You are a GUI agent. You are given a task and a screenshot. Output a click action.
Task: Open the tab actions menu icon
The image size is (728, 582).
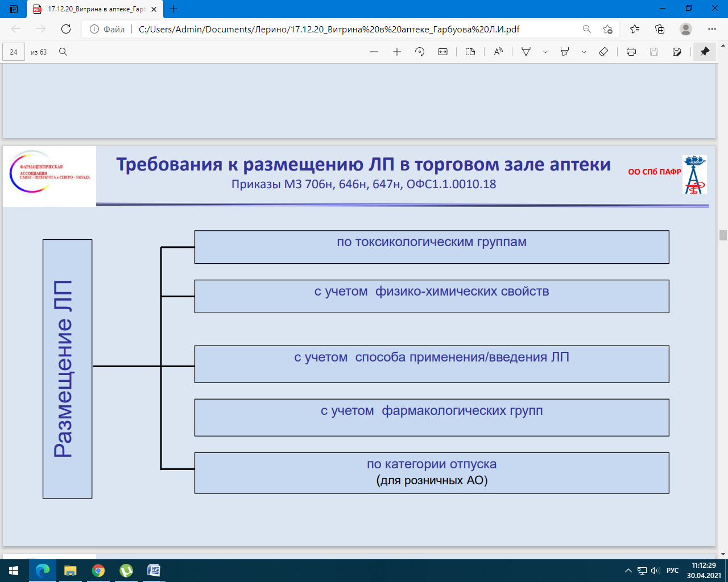14,9
